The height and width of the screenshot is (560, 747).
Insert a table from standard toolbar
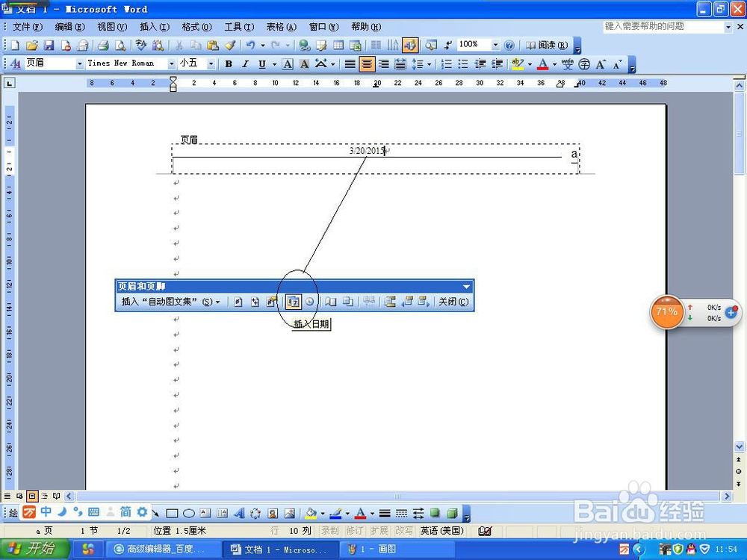coord(338,46)
